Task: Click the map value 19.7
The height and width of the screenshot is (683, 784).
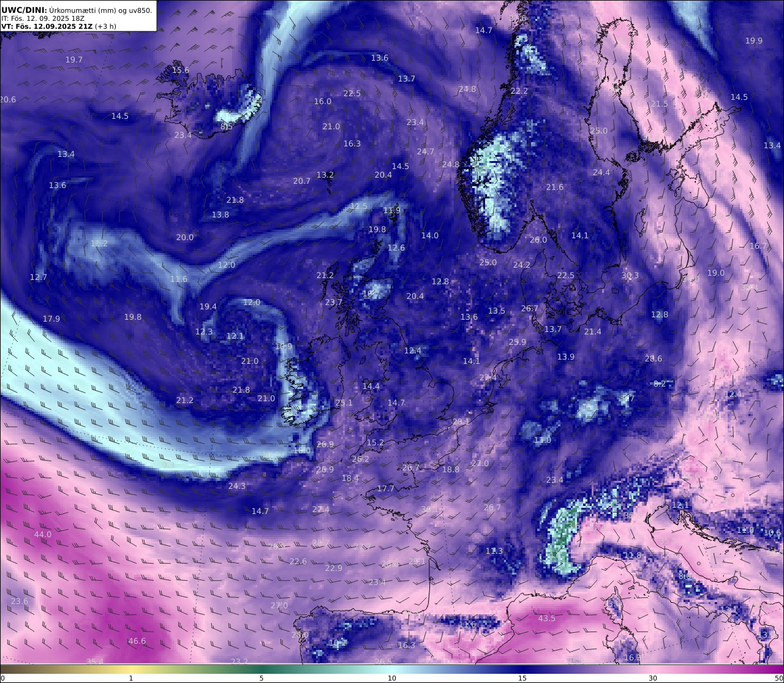Action: click(74, 60)
